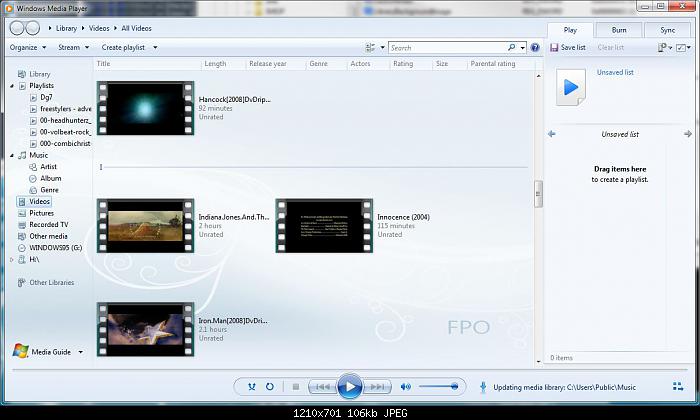Expand the Create playlist dropdown arrow
This screenshot has width=700, height=420.
pyautogui.click(x=155, y=47)
